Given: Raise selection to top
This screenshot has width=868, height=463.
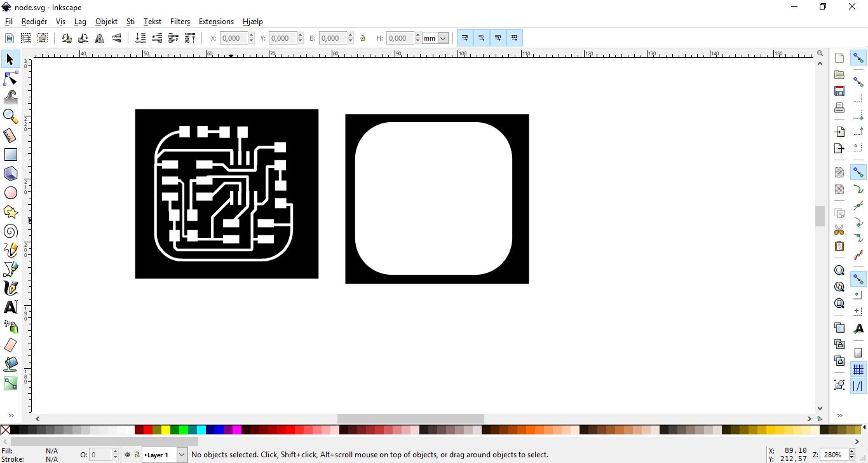Looking at the screenshot, I should [190, 38].
